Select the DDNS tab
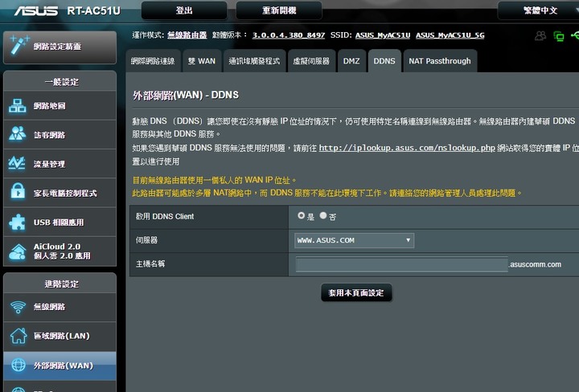 (x=384, y=61)
